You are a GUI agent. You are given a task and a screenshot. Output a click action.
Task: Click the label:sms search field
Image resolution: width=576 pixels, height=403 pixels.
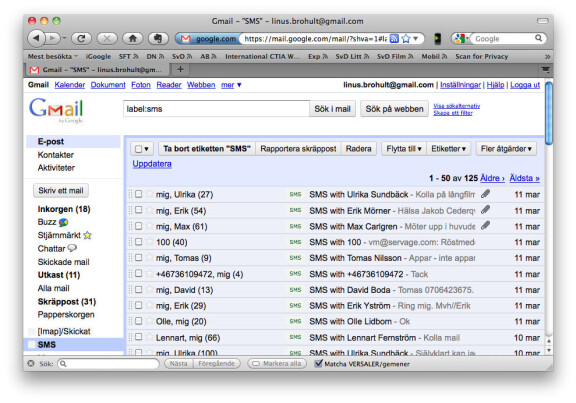[x=216, y=109]
